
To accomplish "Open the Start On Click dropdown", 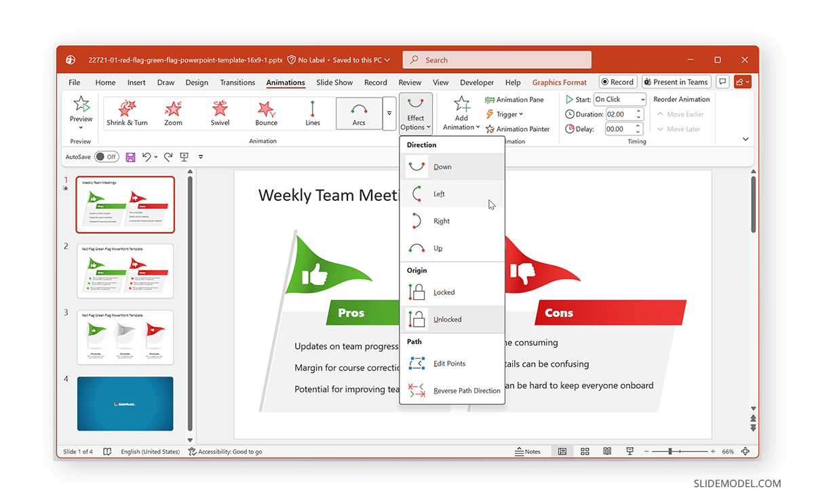I will (x=620, y=100).
